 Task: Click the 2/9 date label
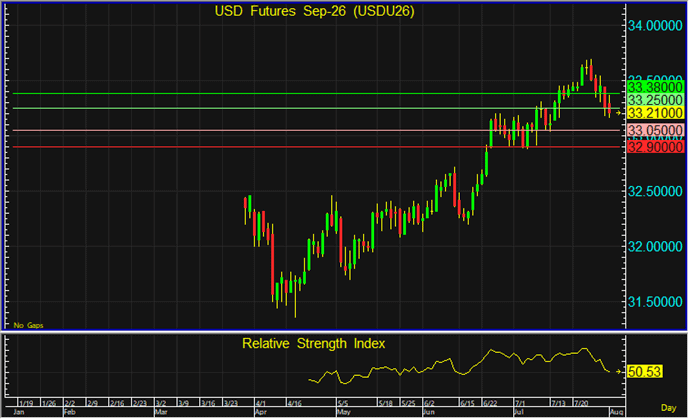point(93,403)
